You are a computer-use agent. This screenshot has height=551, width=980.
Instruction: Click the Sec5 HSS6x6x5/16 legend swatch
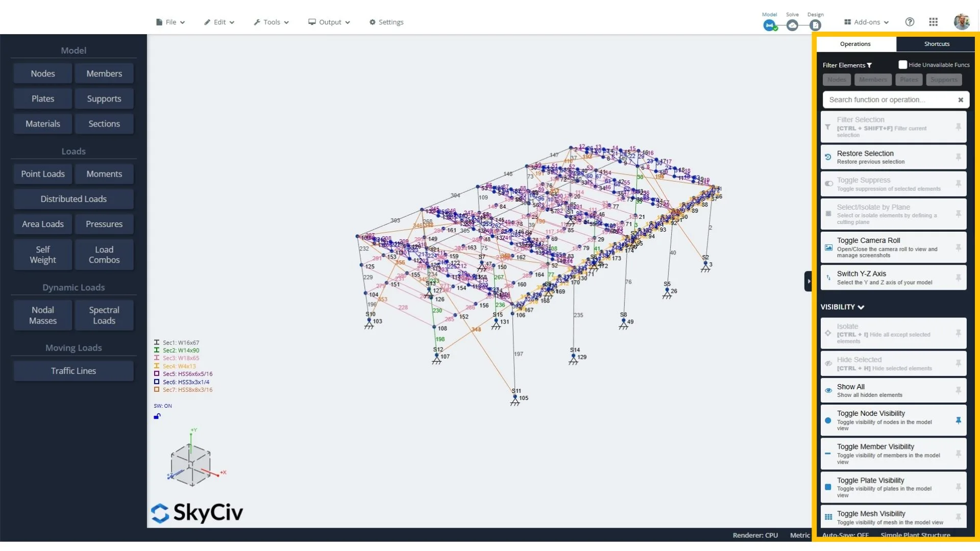click(157, 374)
